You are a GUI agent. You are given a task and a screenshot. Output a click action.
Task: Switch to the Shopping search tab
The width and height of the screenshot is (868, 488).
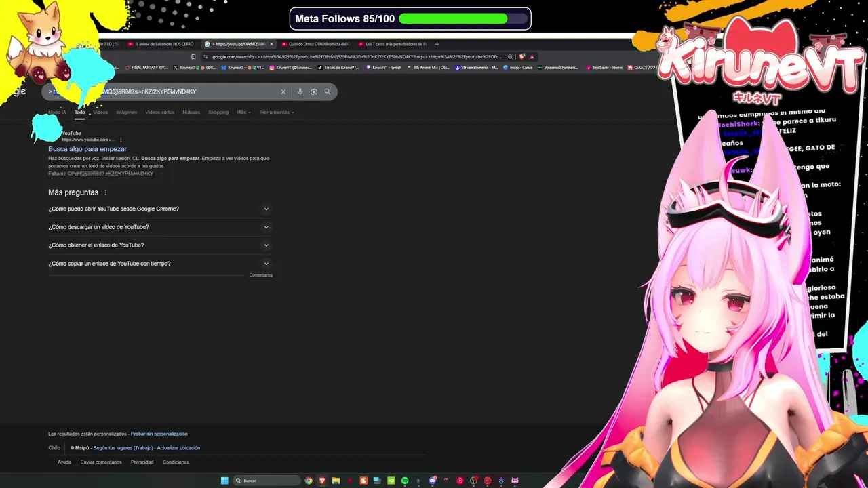218,113
